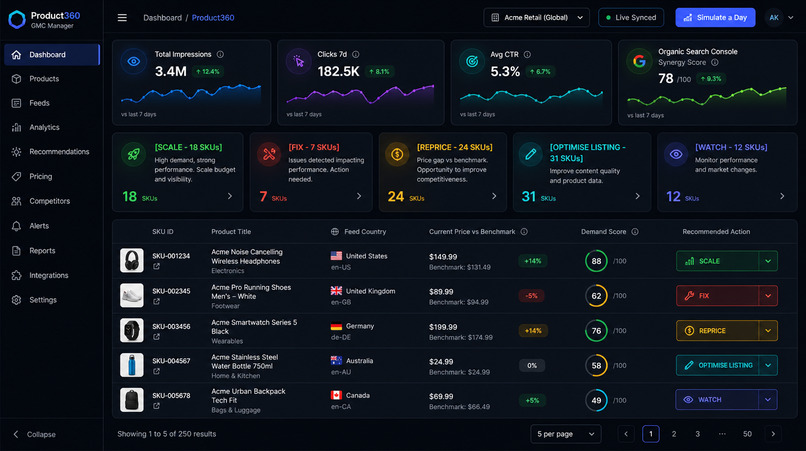
Task: Open the REPRICE 24 SKUs card arrow
Action: coord(494,196)
